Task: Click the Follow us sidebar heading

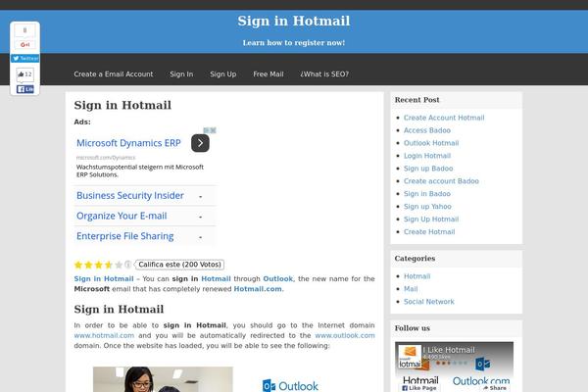Action: tap(413, 328)
